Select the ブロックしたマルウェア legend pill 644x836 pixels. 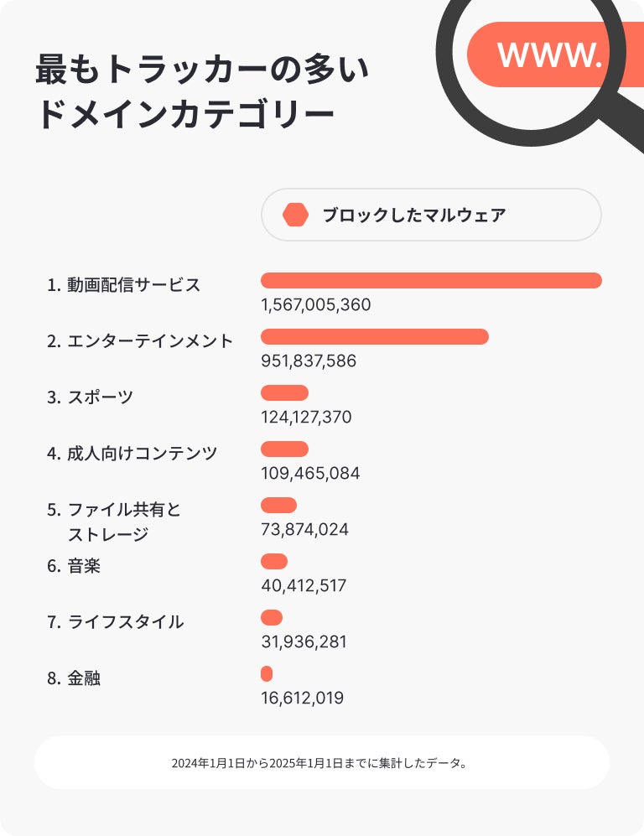click(431, 215)
